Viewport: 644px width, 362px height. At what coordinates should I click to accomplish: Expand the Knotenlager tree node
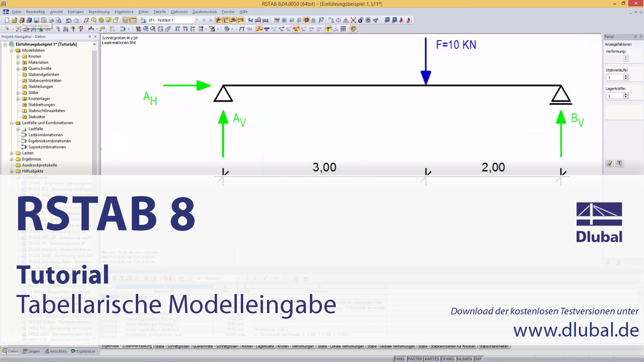pos(18,99)
